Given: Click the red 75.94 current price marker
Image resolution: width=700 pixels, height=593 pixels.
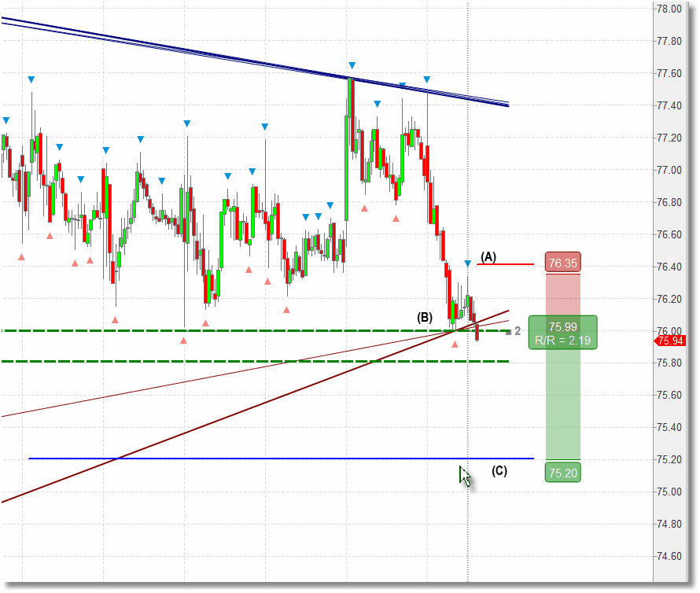Looking at the screenshot, I should tap(669, 341).
